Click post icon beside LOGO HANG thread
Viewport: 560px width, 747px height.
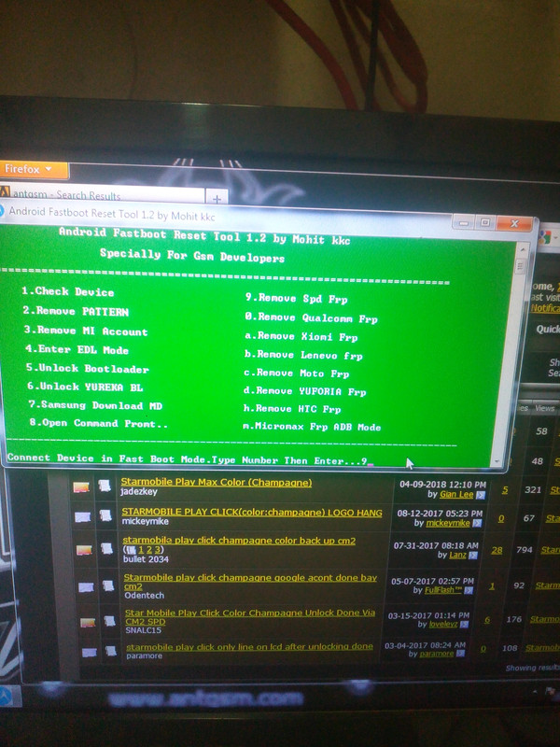coord(105,515)
